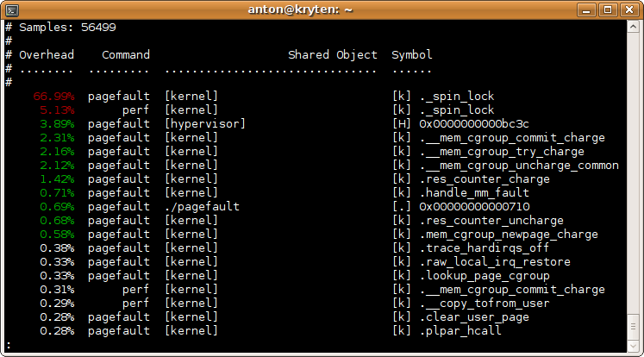Screen dimensions: 644x357
Task: Click the .lookup_page_cgroup symbol
Action: [485, 275]
